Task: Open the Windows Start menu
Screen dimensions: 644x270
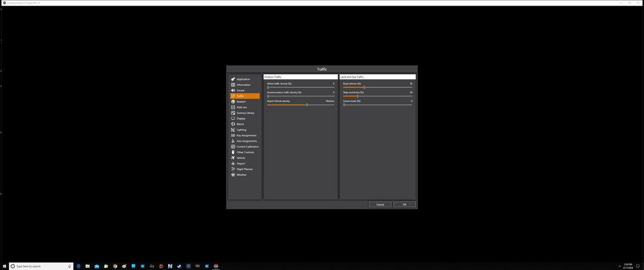Action: pos(4,266)
